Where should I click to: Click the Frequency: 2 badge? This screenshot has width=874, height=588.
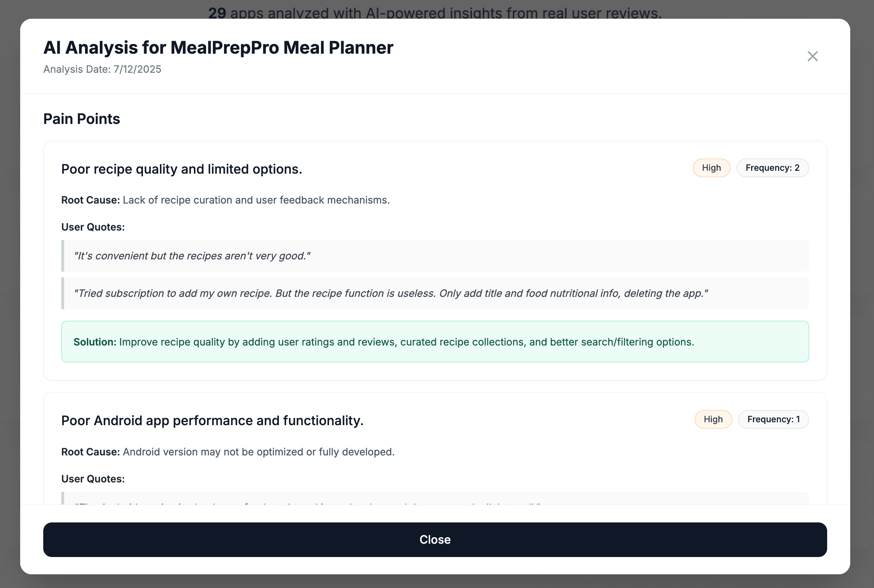click(772, 168)
